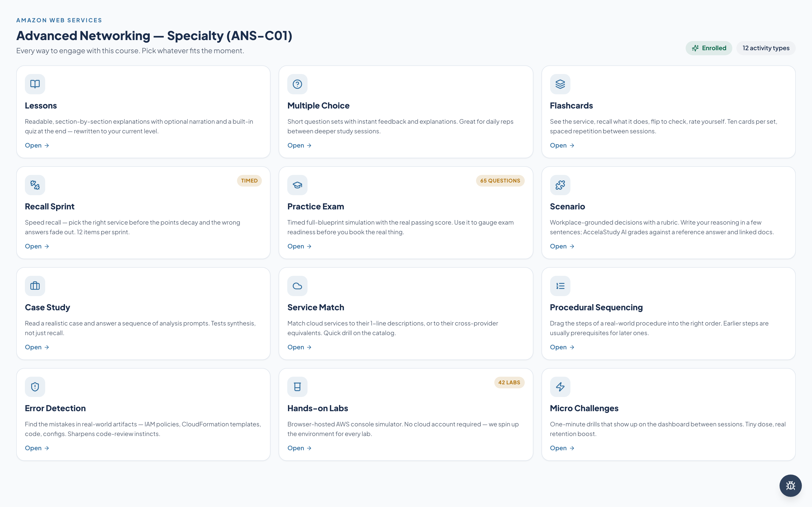This screenshot has height=507, width=812.
Task: Click the Recall Sprint icon
Action: click(35, 185)
